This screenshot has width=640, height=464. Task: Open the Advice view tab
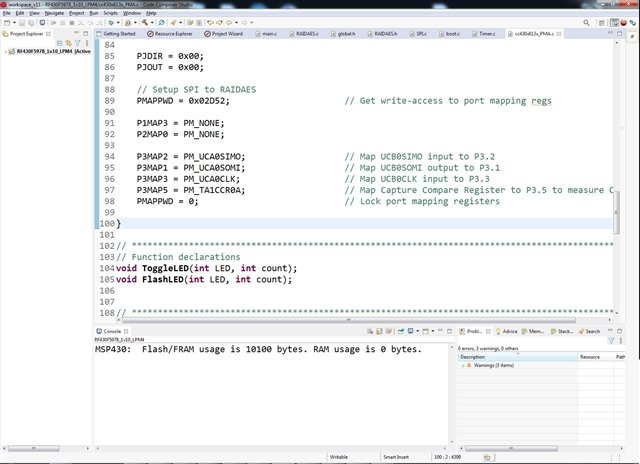[x=510, y=331]
